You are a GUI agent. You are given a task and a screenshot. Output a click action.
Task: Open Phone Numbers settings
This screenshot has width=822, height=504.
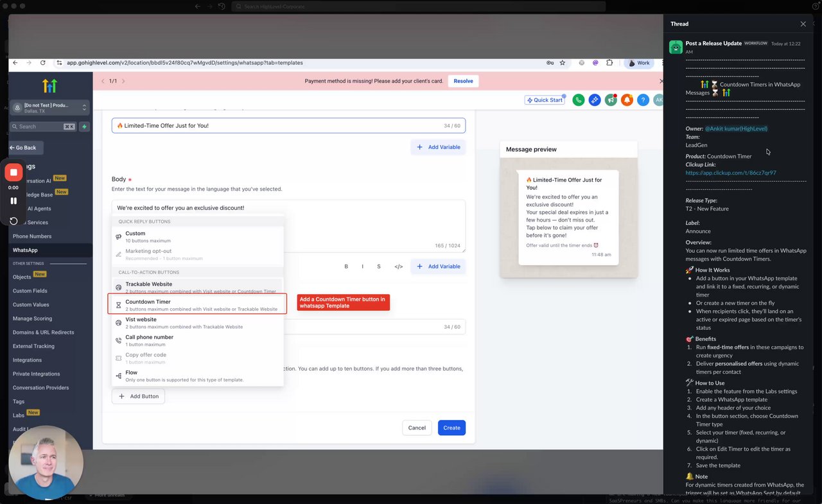point(32,236)
